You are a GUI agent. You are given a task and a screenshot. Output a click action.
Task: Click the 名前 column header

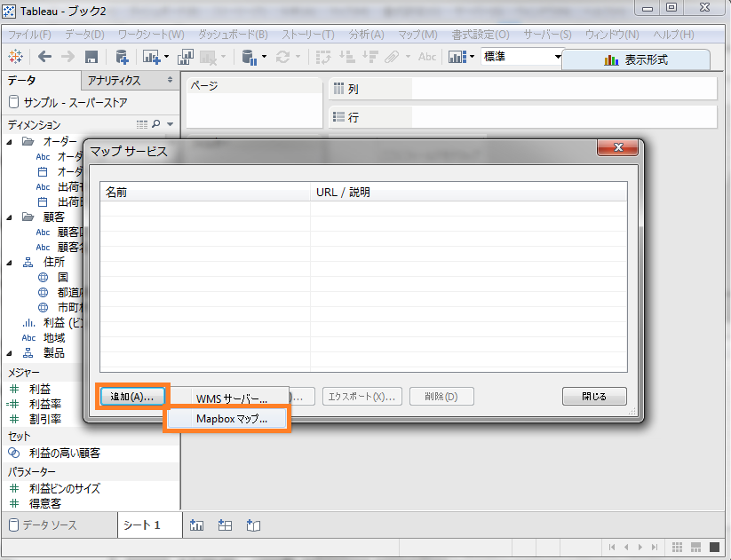[x=205, y=192]
